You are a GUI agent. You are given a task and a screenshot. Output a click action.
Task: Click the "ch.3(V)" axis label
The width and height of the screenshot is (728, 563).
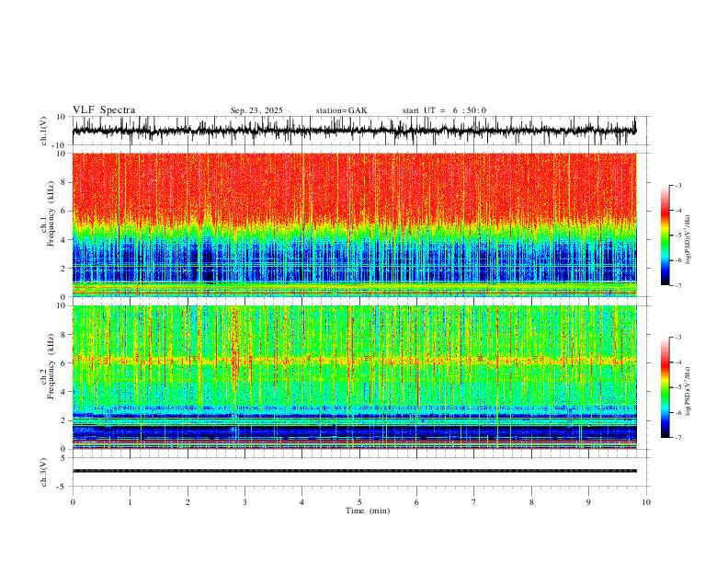point(44,472)
